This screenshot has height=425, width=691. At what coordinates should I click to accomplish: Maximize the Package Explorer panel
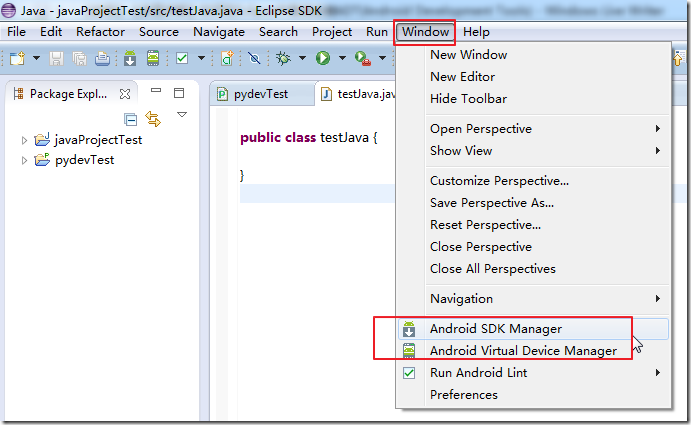pos(179,93)
